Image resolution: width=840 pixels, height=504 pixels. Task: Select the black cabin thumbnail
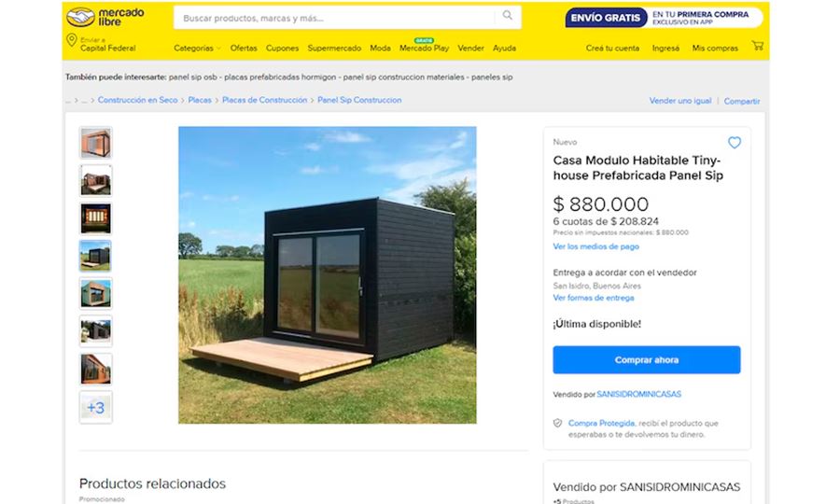96,256
